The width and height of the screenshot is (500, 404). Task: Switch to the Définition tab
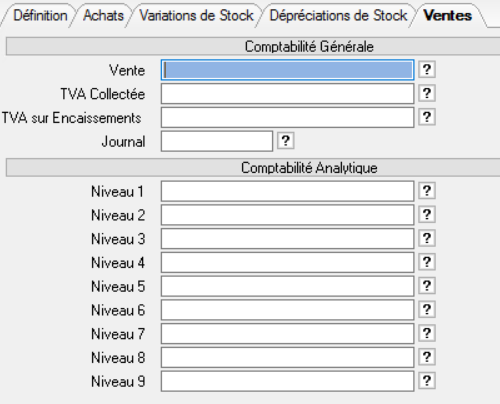pos(40,16)
